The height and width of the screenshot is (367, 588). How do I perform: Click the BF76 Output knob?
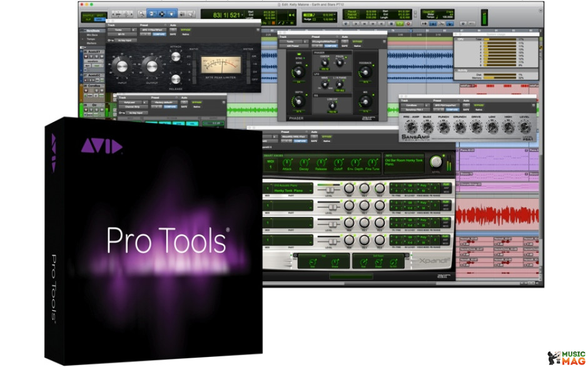click(x=151, y=66)
